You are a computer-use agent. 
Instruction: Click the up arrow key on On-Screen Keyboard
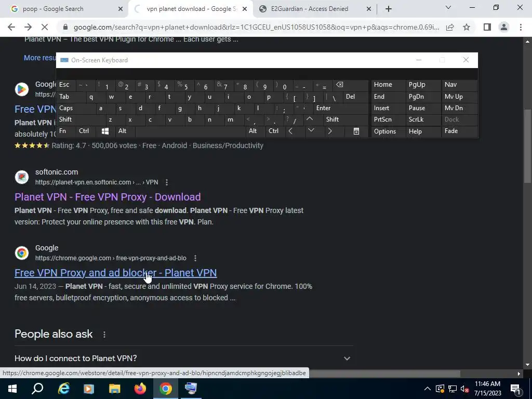click(x=310, y=119)
